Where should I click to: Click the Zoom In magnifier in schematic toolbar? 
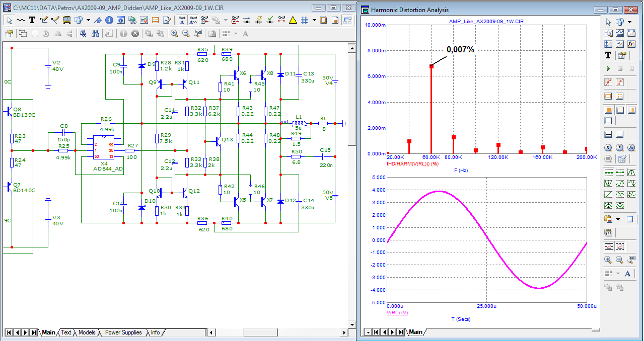pyautogui.click(x=174, y=34)
